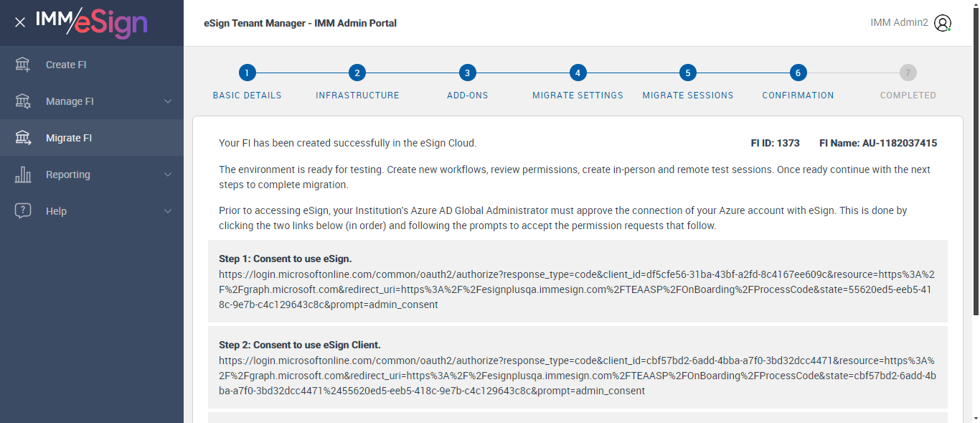Screen dimensions: 980x423
Task: Open the Create FI menu item
Action: [92, 65]
